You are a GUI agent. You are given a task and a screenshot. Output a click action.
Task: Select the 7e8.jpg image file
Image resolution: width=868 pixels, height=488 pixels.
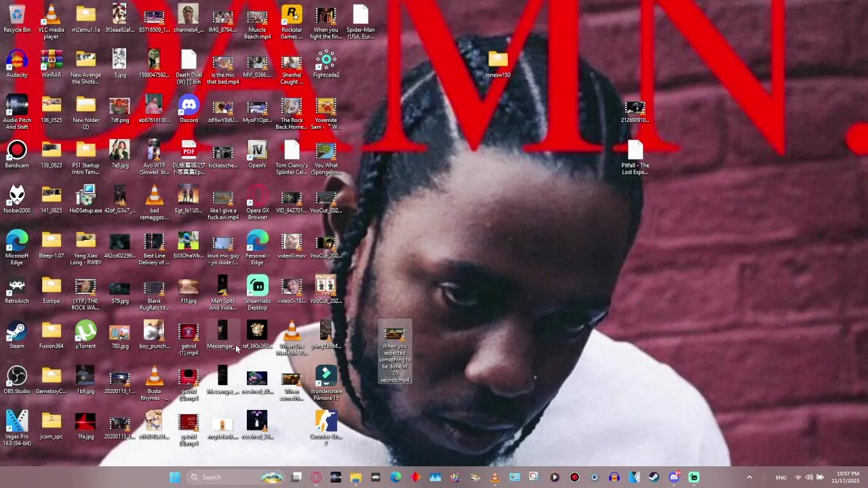(120, 155)
